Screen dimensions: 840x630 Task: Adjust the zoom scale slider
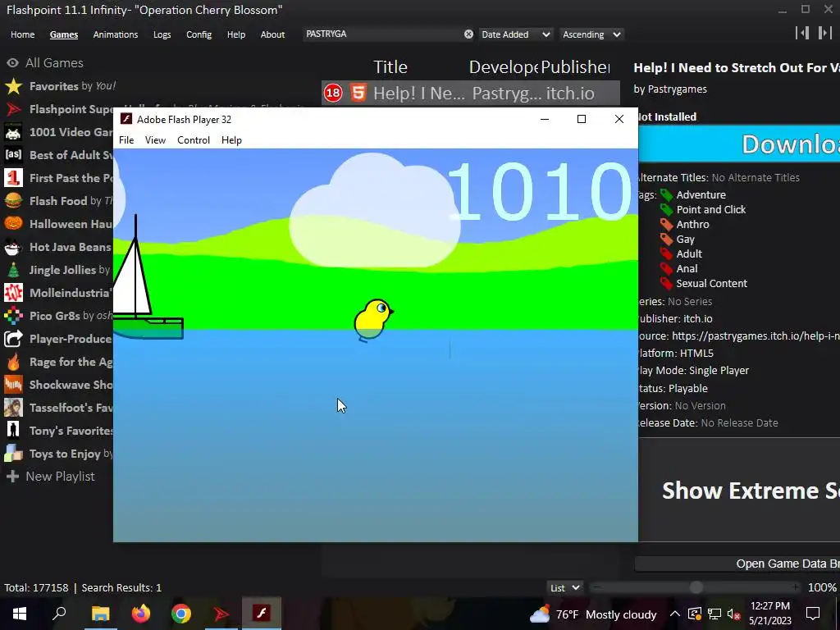696,587
